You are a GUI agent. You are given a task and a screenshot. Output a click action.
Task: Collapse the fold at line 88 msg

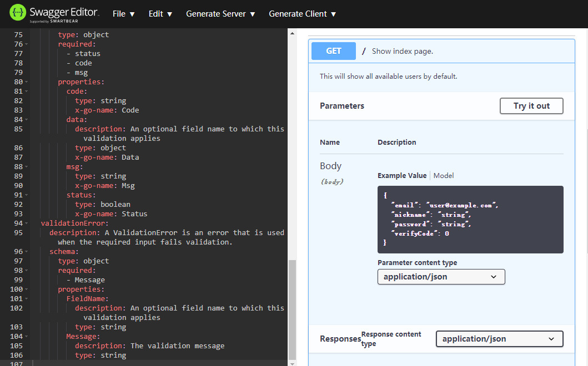pyautogui.click(x=27, y=167)
